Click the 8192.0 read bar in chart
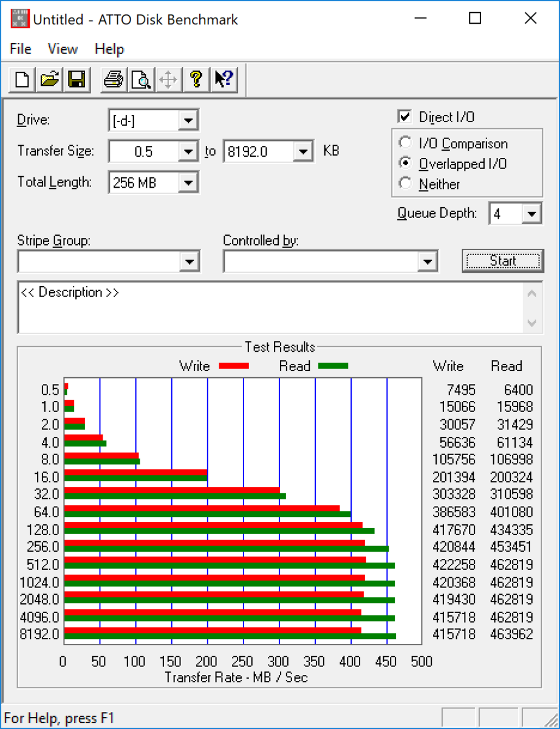Screen dimensions: 560x729 click(x=230, y=636)
